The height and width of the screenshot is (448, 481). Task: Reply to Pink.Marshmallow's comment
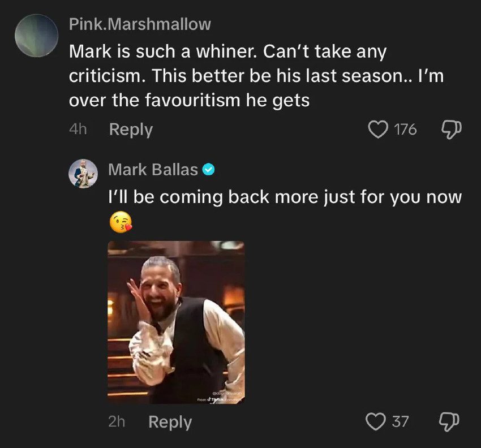[x=131, y=130]
